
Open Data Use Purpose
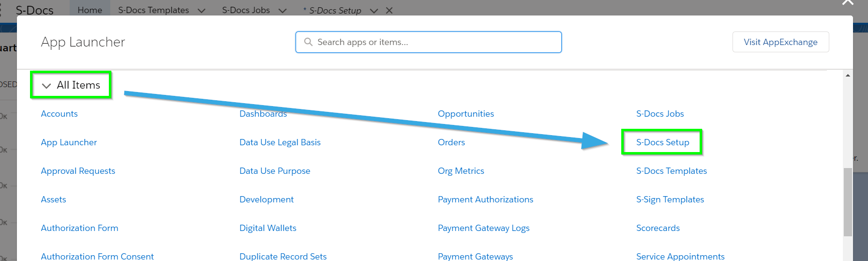pyautogui.click(x=275, y=171)
